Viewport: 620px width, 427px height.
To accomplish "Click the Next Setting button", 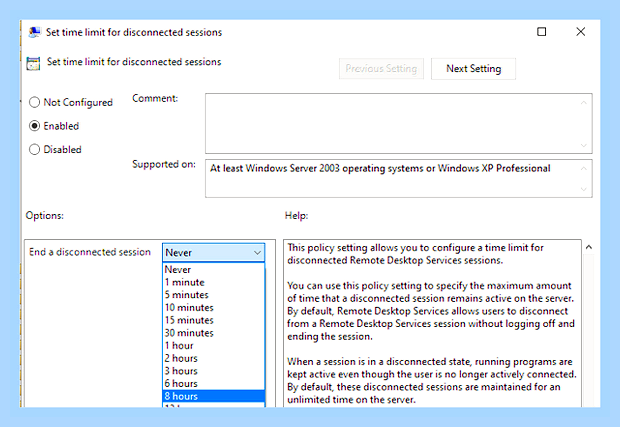I will click(473, 69).
